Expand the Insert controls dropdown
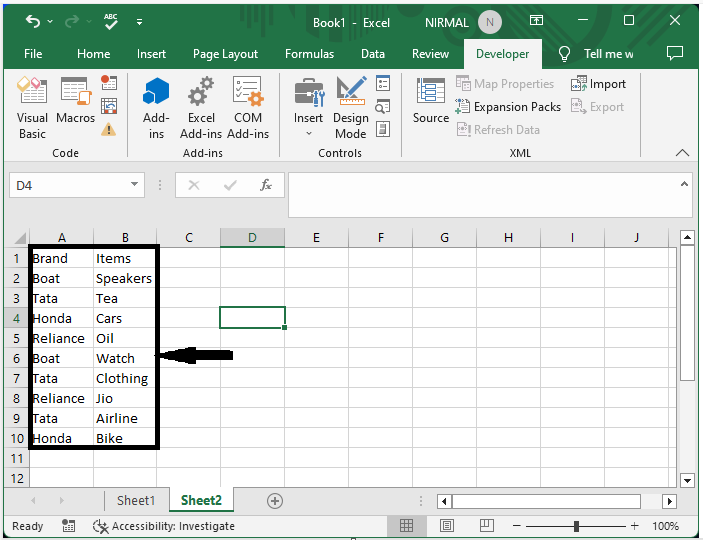Viewport: 703px width, 540px height. click(308, 134)
